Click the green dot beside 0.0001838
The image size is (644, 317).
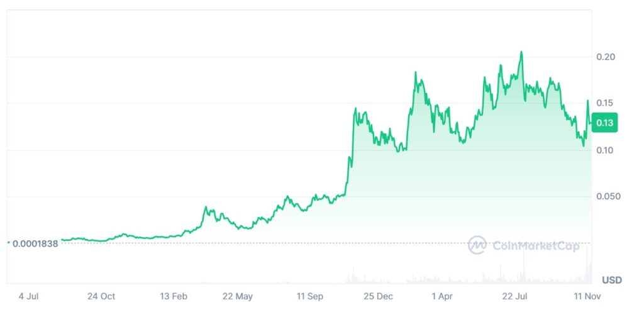coord(8,242)
